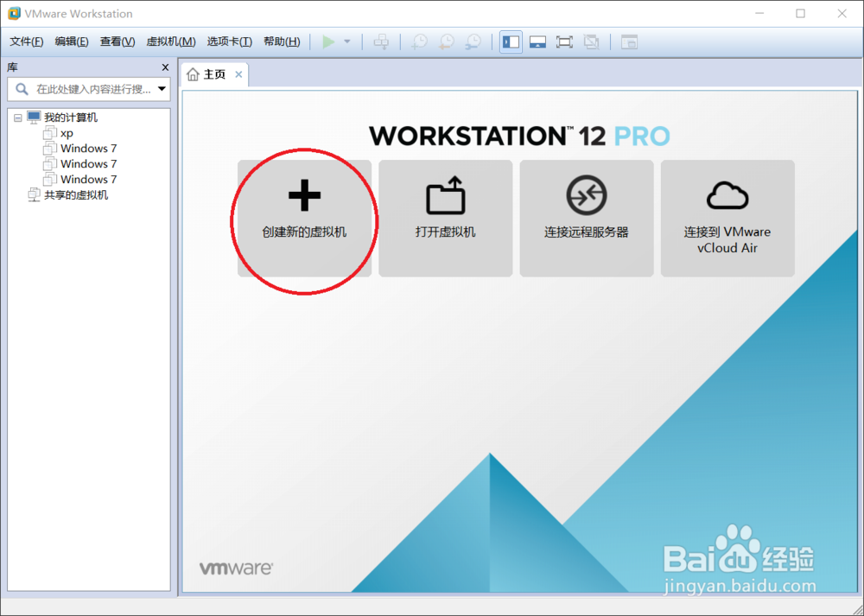Click the library search input field

point(89,89)
